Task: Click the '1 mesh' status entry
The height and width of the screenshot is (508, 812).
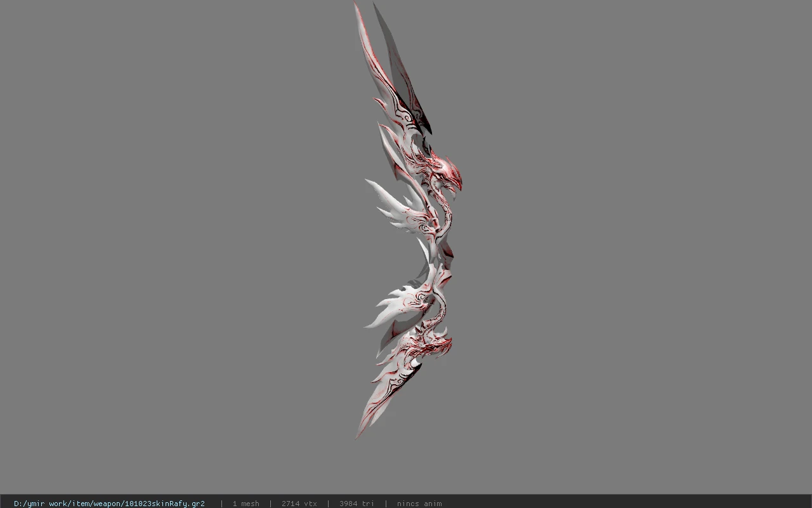Action: [246, 504]
